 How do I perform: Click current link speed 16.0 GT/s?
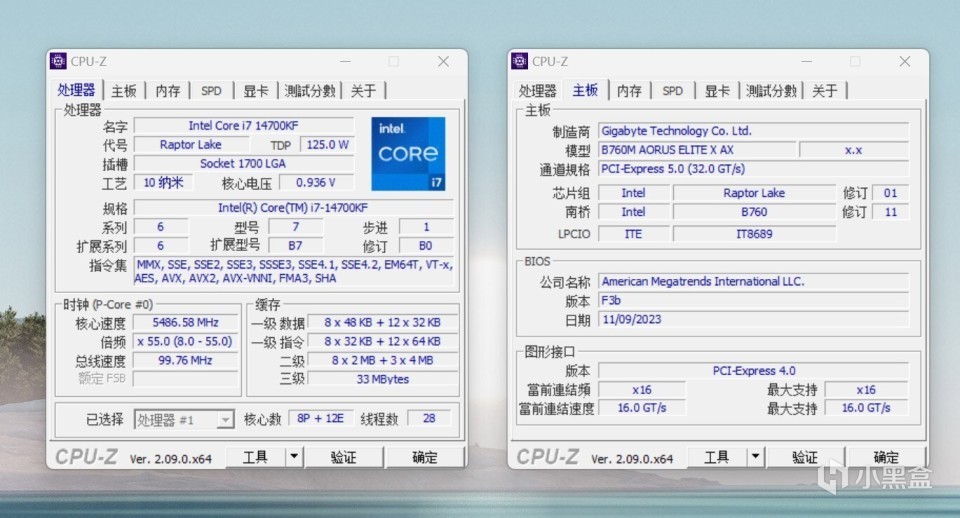click(642, 408)
